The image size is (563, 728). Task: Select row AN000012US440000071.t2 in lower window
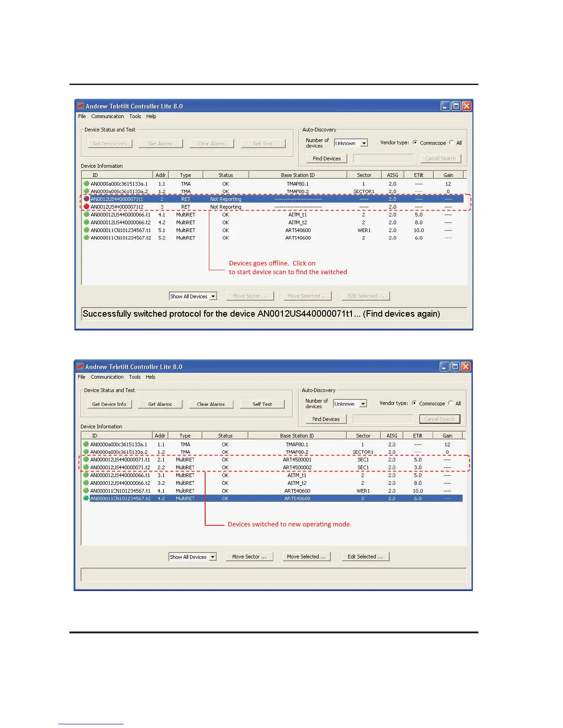pos(273,467)
